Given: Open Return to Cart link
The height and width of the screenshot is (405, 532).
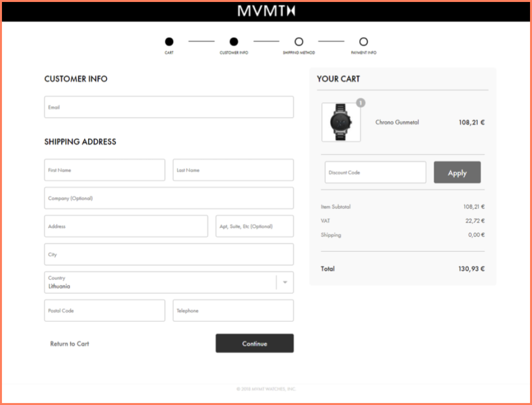Looking at the screenshot, I should (69, 344).
